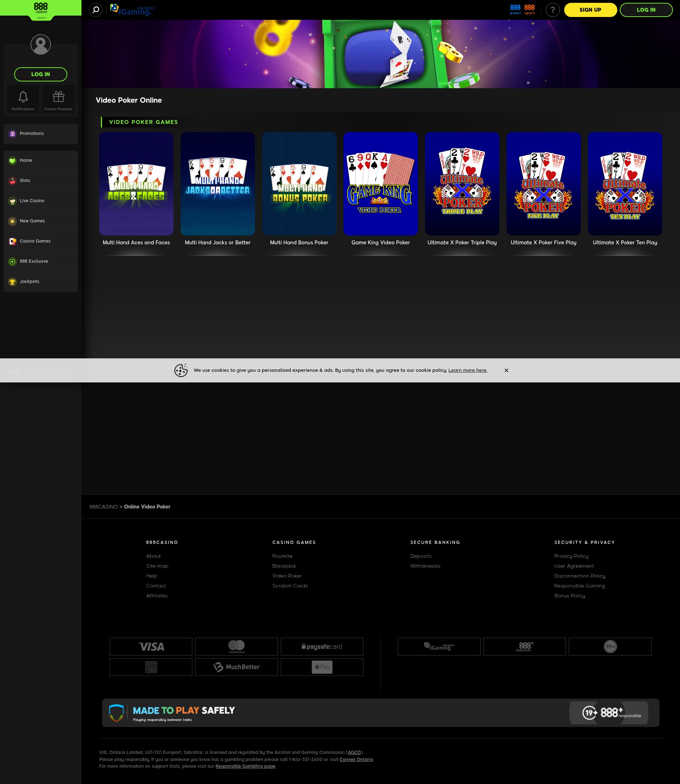The image size is (680, 784).
Task: Open the Withdrawals footer link
Action: [425, 566]
